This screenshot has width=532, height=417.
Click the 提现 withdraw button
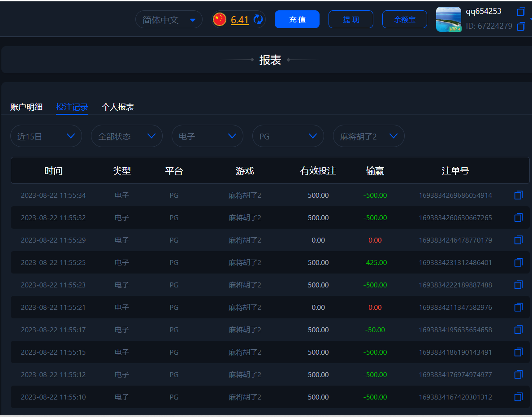pos(351,19)
